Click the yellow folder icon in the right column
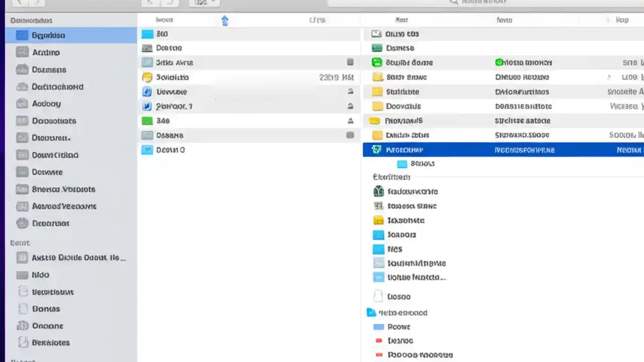 coord(377,92)
